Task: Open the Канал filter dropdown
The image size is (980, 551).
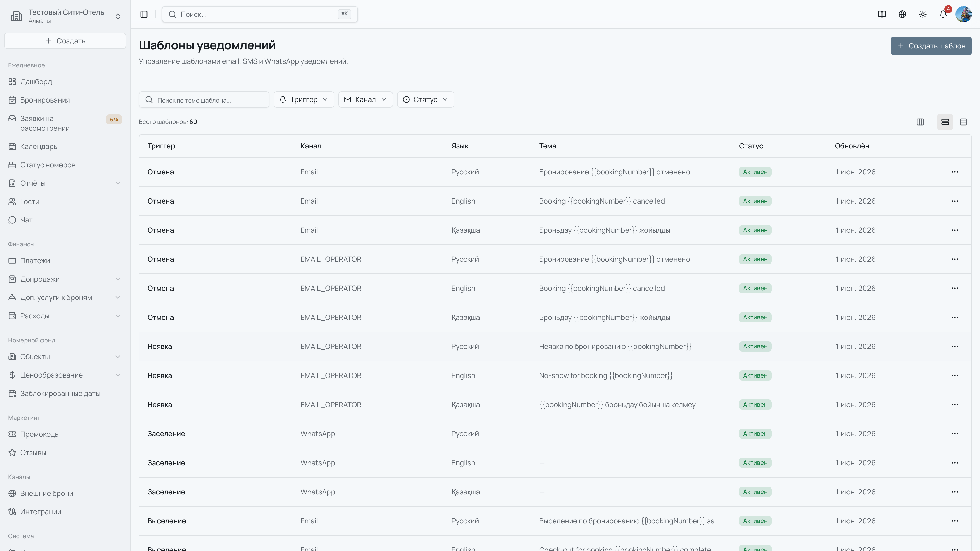Action: pos(365,99)
